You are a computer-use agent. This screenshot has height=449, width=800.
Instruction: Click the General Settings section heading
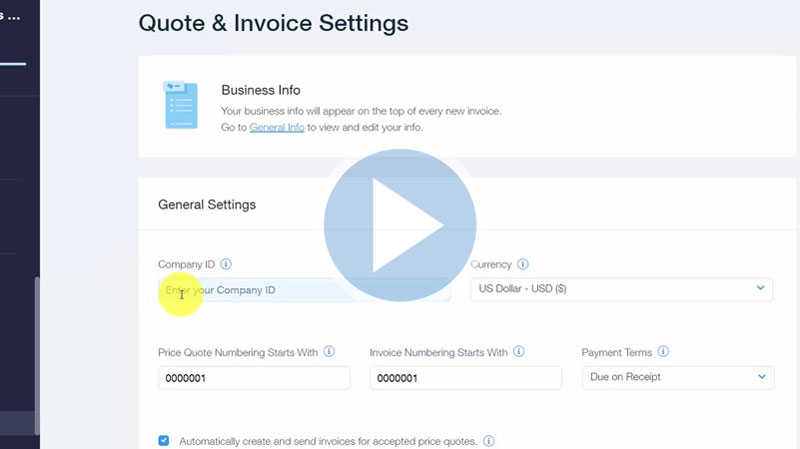tap(207, 204)
